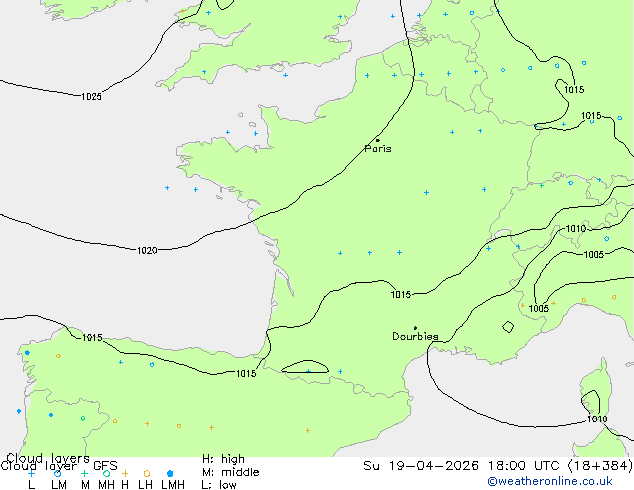The image size is (634, 490).
Task: Click the filled blue LMH legend symbol
Action: [x=170, y=473]
